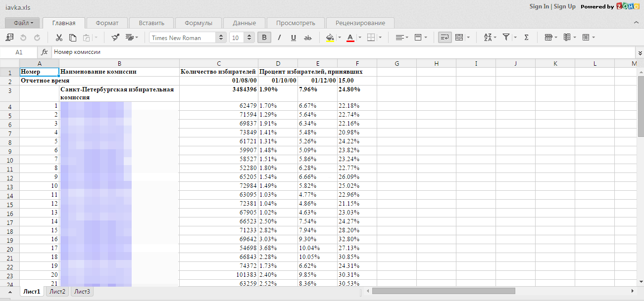Toggle strikethrough formatting

pyautogui.click(x=308, y=38)
